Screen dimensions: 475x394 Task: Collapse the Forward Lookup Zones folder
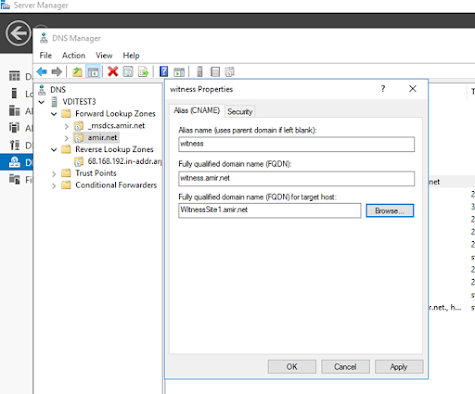54,114
